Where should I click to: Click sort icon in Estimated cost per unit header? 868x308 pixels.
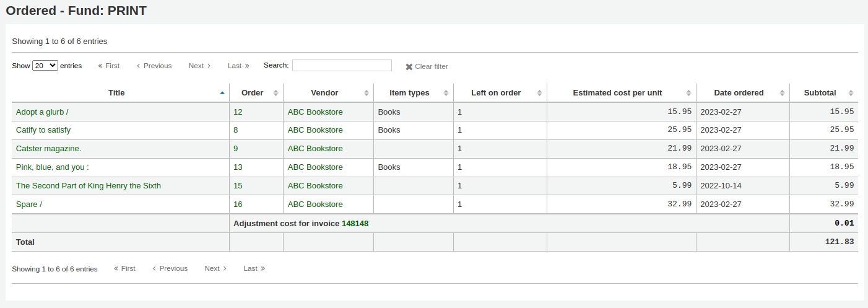(x=688, y=93)
